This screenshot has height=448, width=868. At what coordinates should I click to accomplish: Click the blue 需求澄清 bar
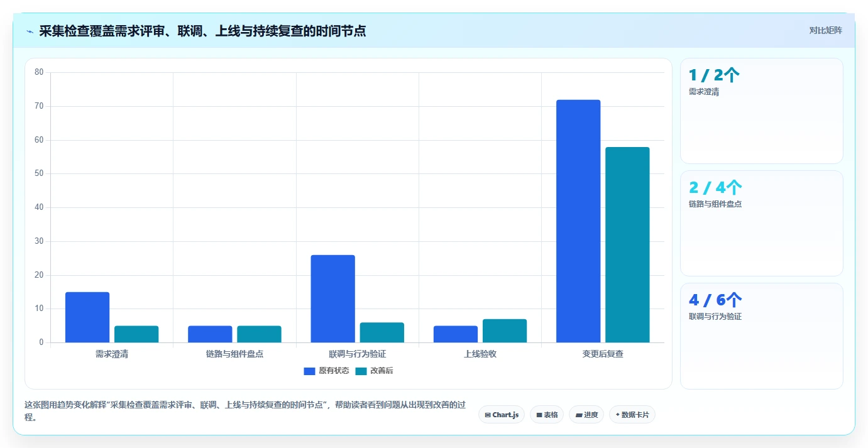(87, 317)
